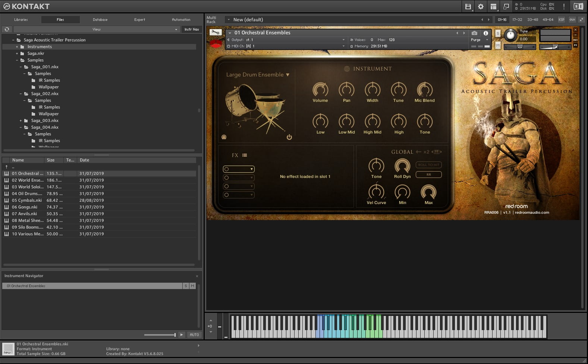588x364 pixels.
Task: Toggle Solo button on instrument header
Action: click(497, 33)
